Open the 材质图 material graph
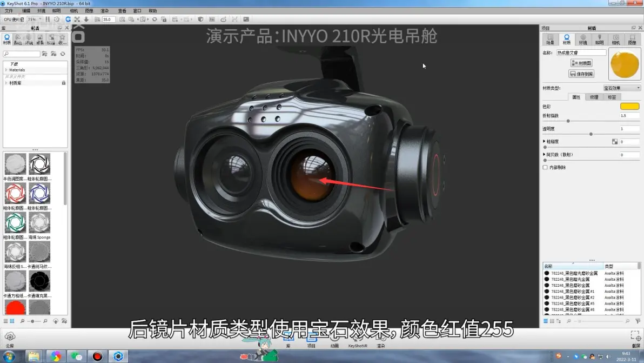The height and width of the screenshot is (363, 644). pyautogui.click(x=581, y=63)
